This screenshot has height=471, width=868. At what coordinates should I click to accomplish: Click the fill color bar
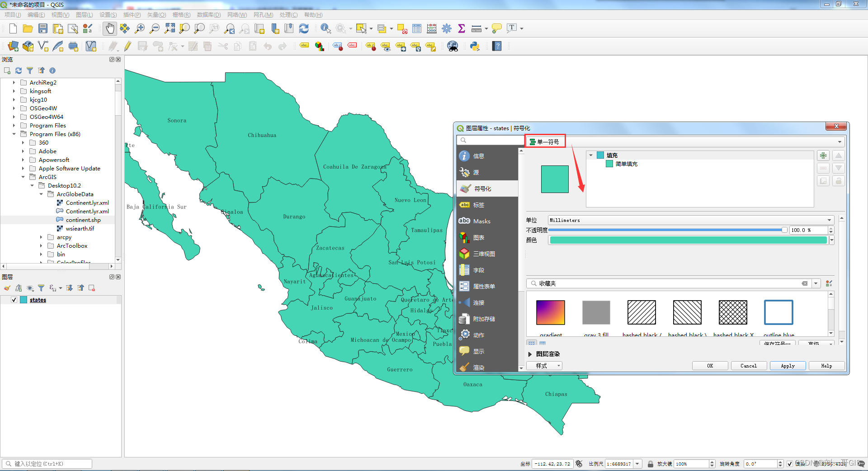[688, 240]
